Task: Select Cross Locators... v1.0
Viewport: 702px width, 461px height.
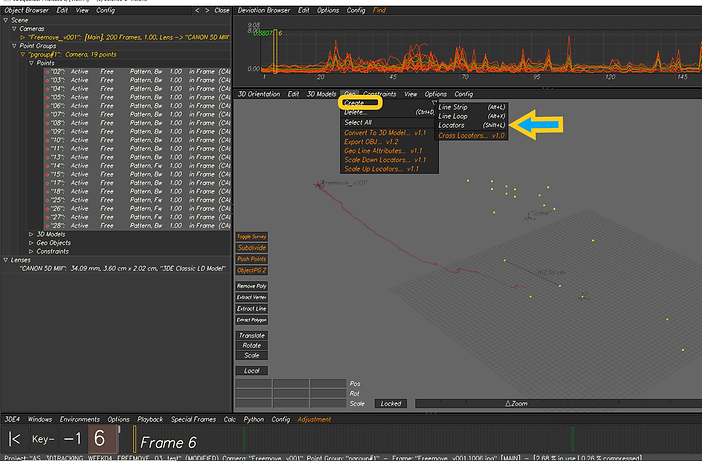Action: [x=471, y=136]
